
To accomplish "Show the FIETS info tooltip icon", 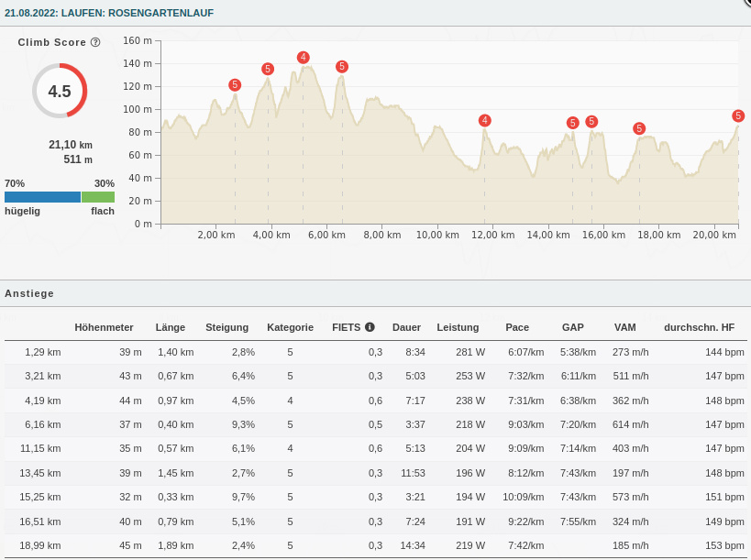I will point(370,327).
